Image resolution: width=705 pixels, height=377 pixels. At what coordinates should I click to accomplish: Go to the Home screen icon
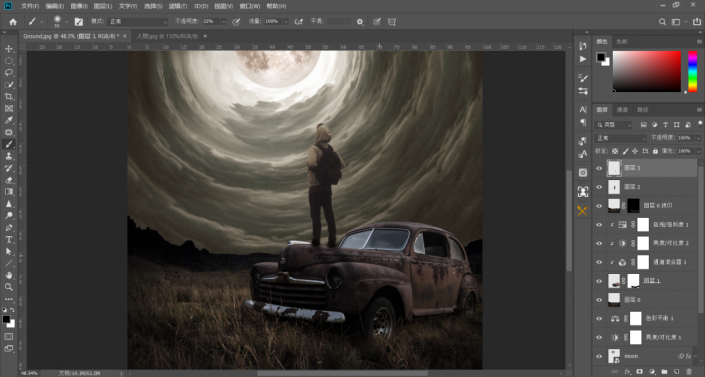[x=13, y=22]
